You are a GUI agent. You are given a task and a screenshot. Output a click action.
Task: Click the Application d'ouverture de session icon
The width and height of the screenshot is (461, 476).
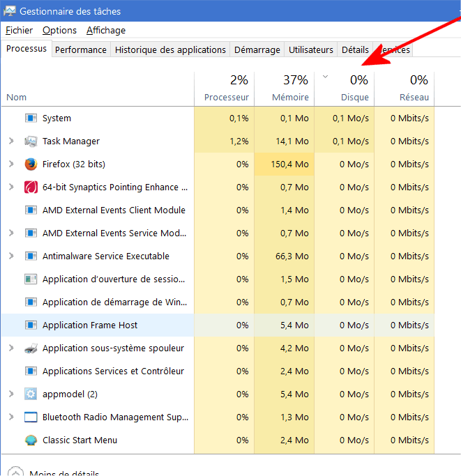[31, 279]
